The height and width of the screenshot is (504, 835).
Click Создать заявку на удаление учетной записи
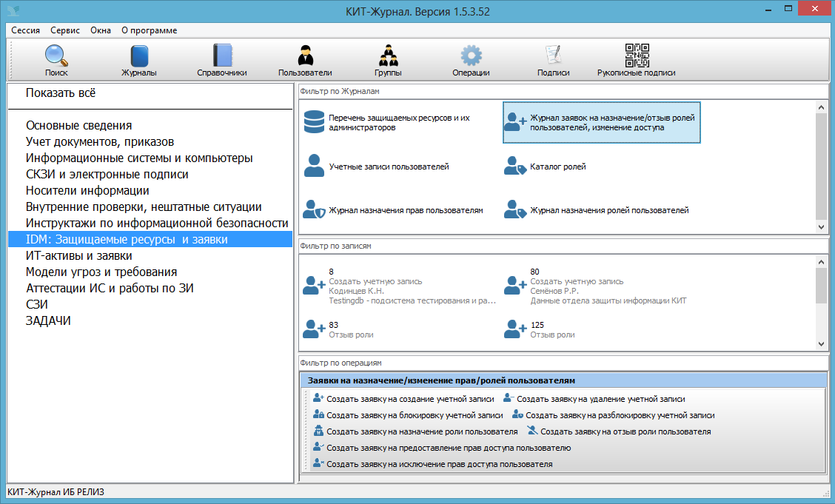coord(600,399)
